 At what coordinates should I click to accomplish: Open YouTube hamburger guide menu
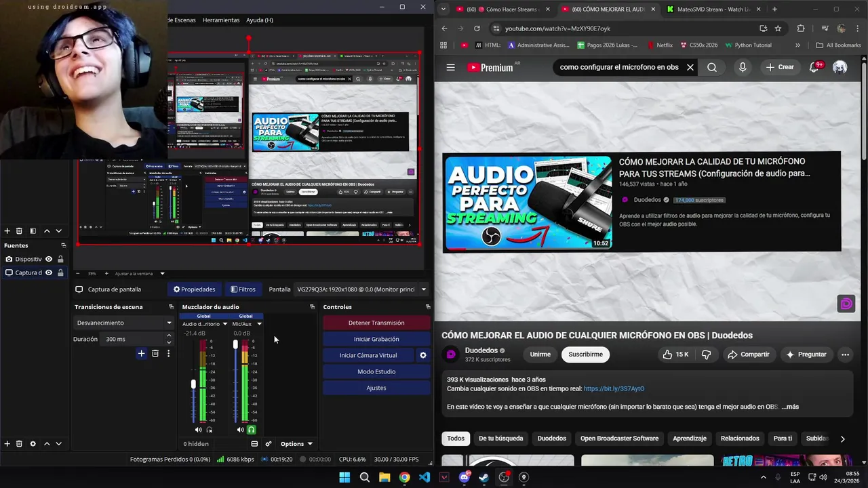click(450, 67)
